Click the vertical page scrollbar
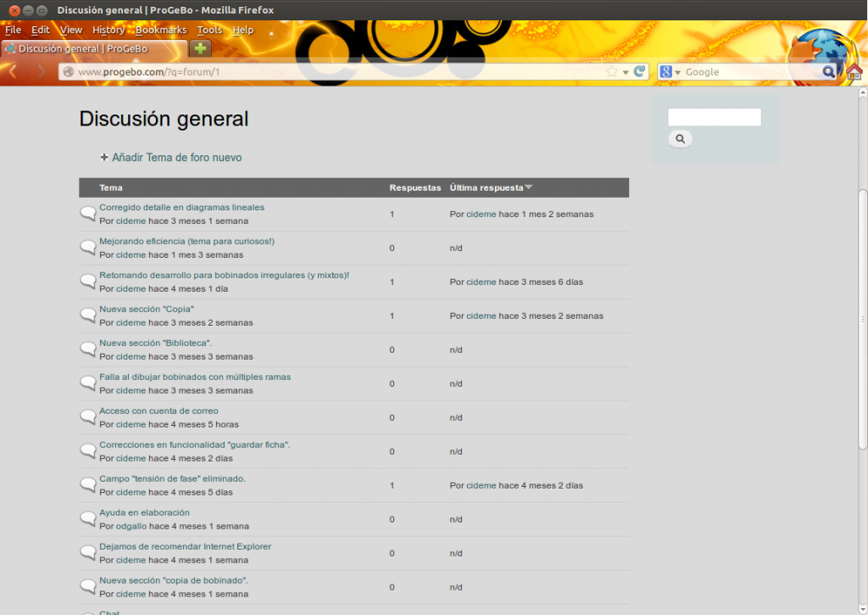The height and width of the screenshot is (615, 868). [863, 319]
